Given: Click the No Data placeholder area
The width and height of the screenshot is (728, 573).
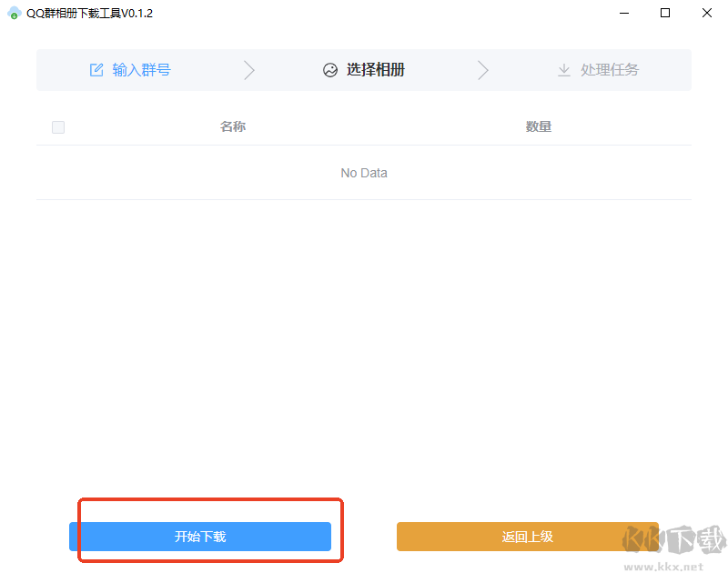Looking at the screenshot, I should coord(363,173).
